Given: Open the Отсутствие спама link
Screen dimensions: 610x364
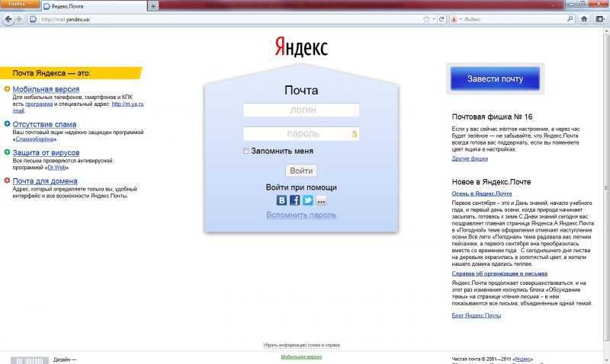Looking at the screenshot, I should click(44, 124).
